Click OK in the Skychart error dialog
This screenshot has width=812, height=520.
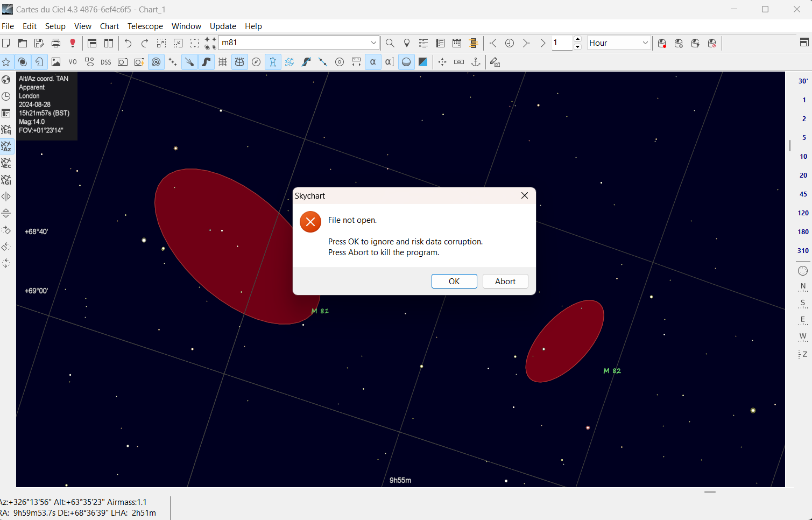(454, 282)
